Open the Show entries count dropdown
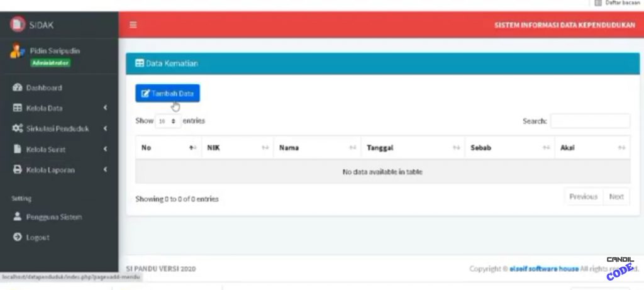 tap(167, 121)
